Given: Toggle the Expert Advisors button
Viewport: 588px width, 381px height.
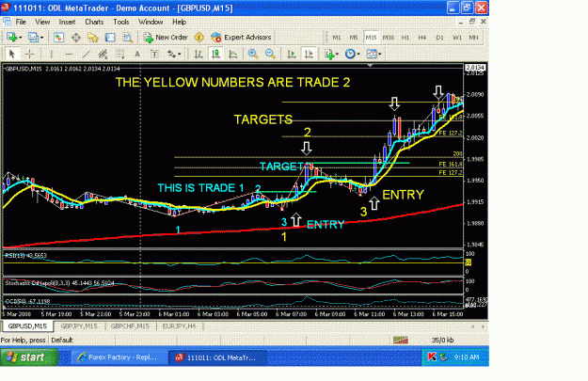Looking at the screenshot, I should 241,37.
